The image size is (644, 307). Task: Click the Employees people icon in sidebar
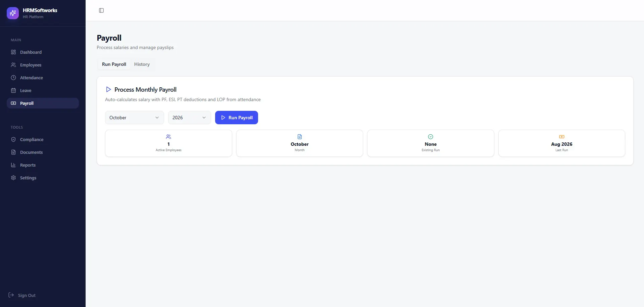pos(13,65)
